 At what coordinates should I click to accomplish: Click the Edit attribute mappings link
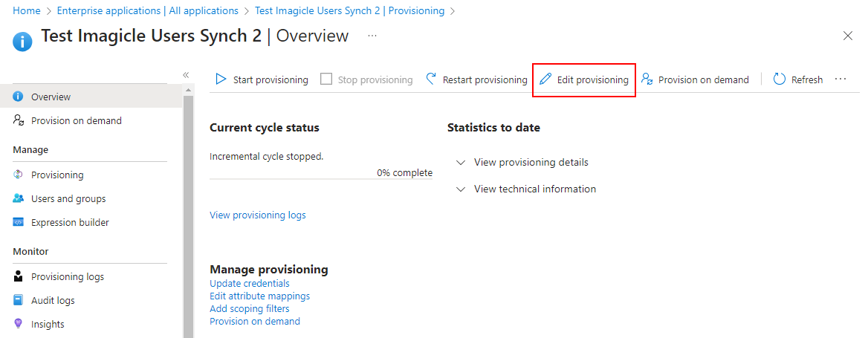click(259, 296)
